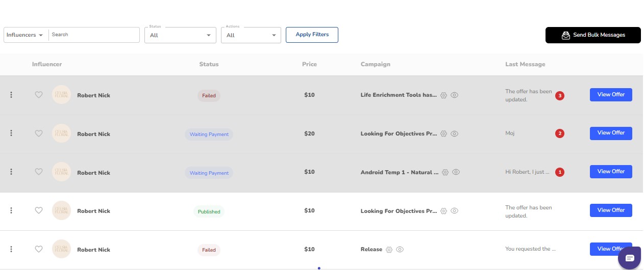Open the three-dot menu in the $20 offer row
The image size is (644, 270).
[x=11, y=133]
